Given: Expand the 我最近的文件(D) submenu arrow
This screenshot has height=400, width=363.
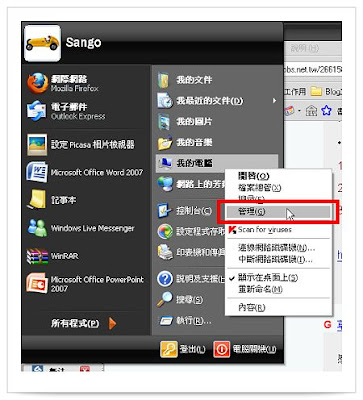Looking at the screenshot, I should click(x=274, y=100).
